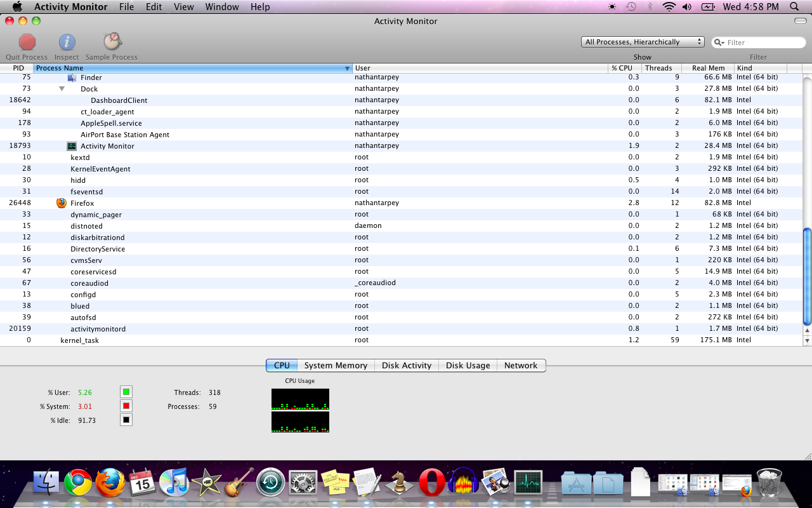Open the Inspect info tool
The width and height of the screenshot is (812, 508).
pos(67,42)
